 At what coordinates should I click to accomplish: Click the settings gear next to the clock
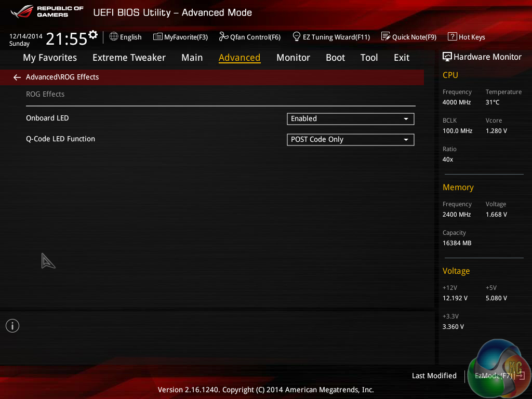pyautogui.click(x=93, y=34)
